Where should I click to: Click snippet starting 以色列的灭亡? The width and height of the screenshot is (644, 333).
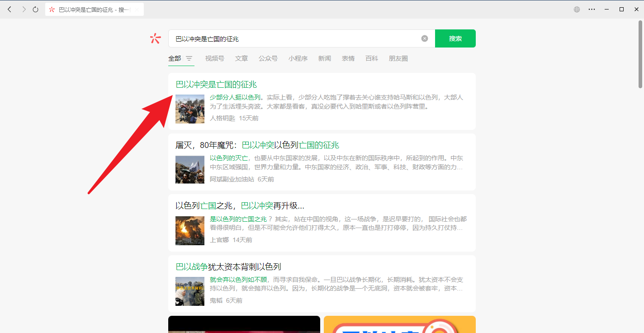pos(336,162)
